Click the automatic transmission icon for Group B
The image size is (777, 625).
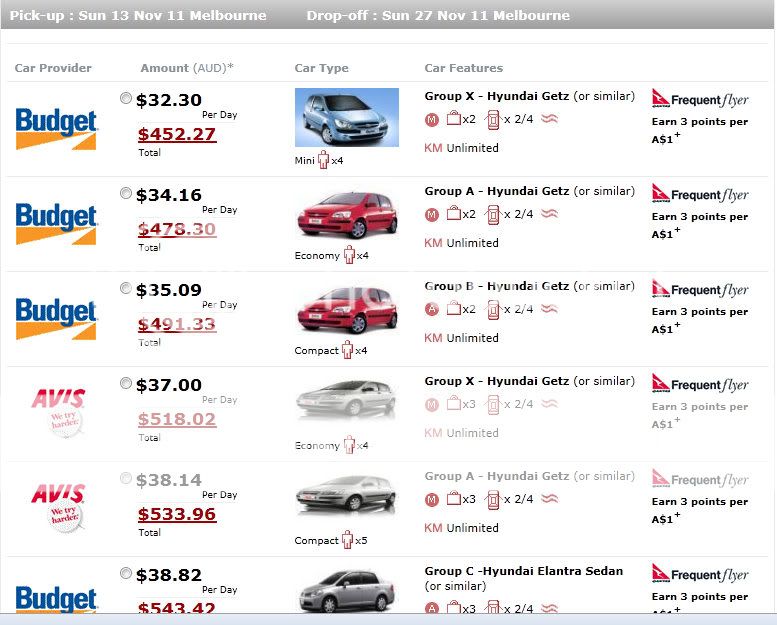click(x=432, y=309)
